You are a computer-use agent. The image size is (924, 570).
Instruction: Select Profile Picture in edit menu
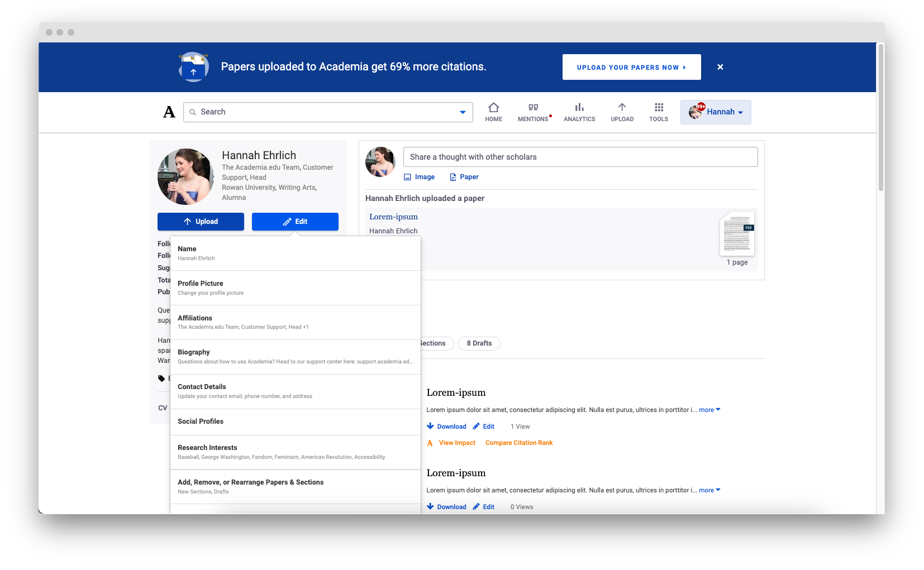pyautogui.click(x=296, y=288)
